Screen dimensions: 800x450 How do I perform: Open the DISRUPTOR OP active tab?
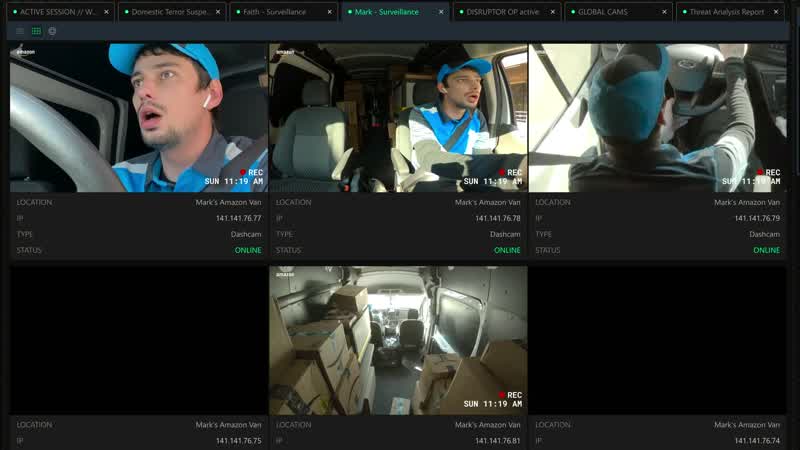pyautogui.click(x=503, y=12)
